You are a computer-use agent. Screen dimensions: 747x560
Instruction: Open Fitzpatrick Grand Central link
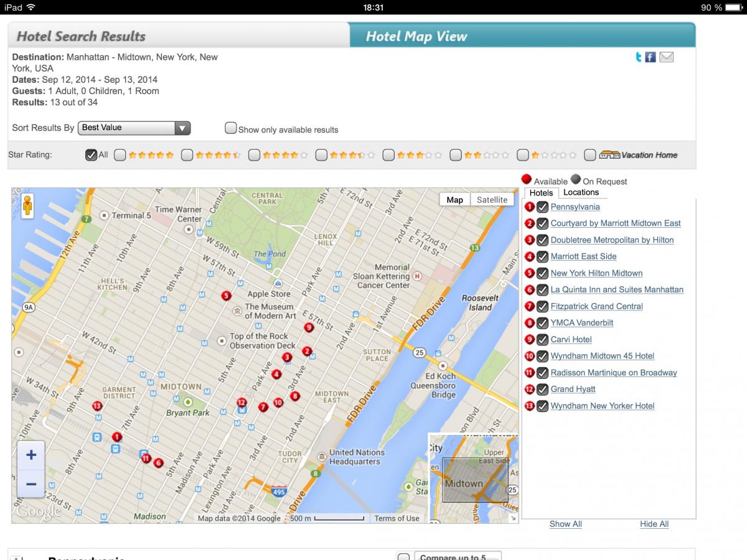pyautogui.click(x=597, y=307)
